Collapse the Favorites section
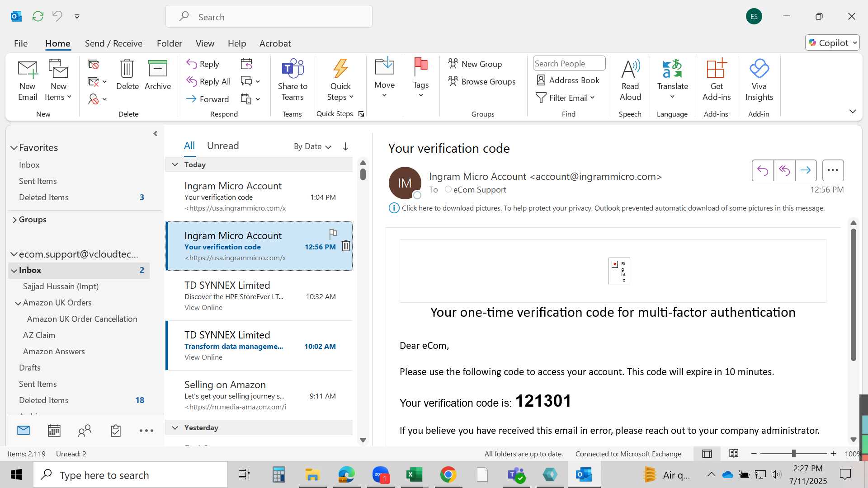Image resolution: width=868 pixels, height=488 pixels. 14,148
